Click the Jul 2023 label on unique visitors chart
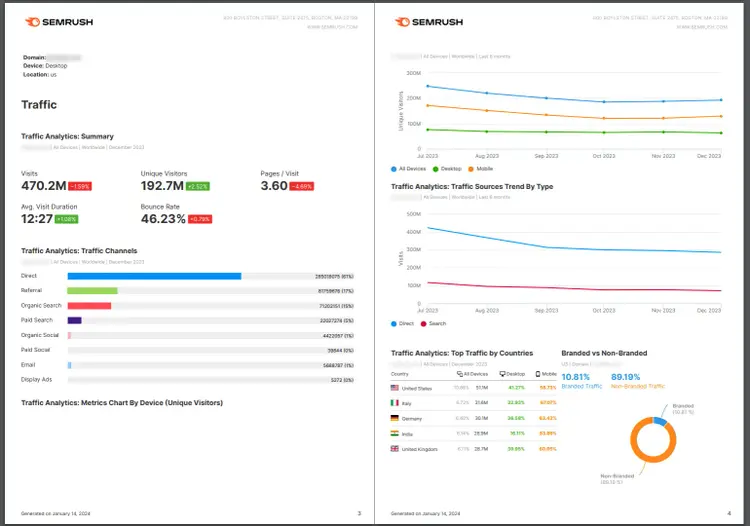 point(427,156)
